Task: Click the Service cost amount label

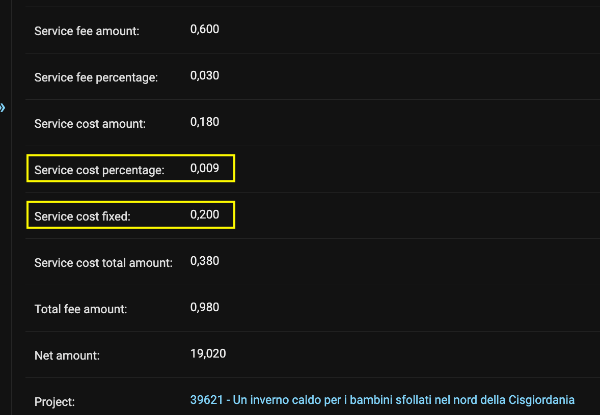Action: pos(90,124)
